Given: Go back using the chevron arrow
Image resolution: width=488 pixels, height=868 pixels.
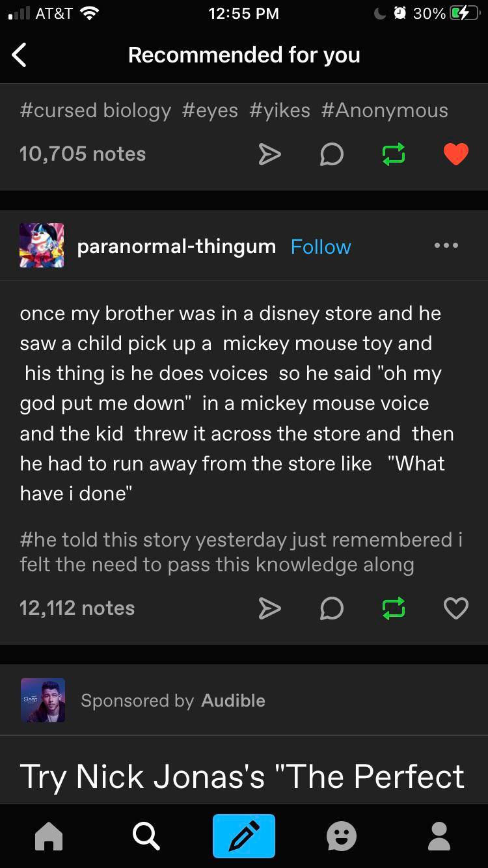Looking at the screenshot, I should (19, 55).
